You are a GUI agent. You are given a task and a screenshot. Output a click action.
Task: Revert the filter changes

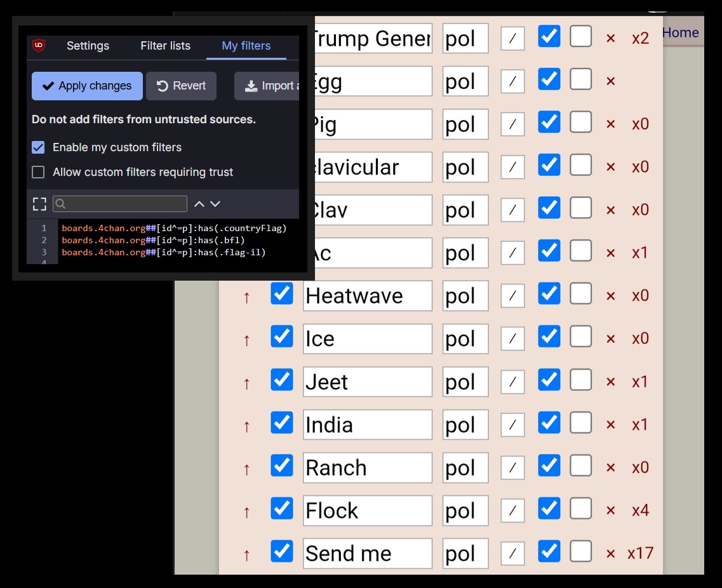pyautogui.click(x=181, y=86)
